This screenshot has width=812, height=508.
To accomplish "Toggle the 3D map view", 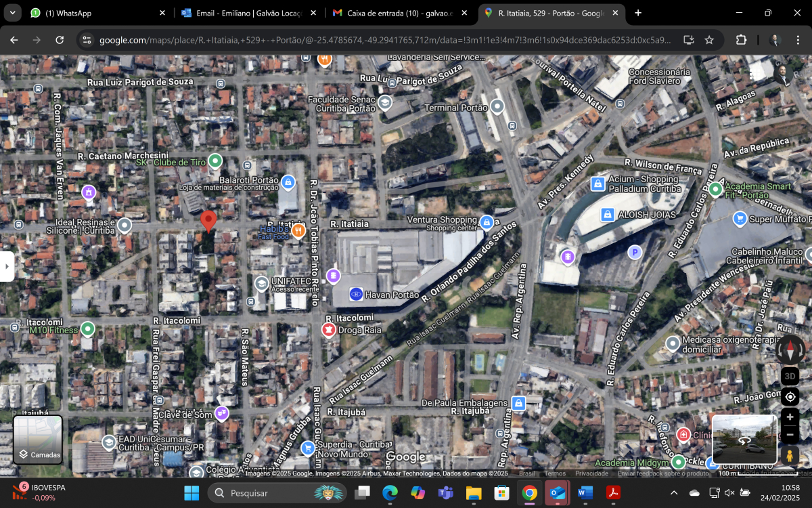I will click(x=790, y=376).
